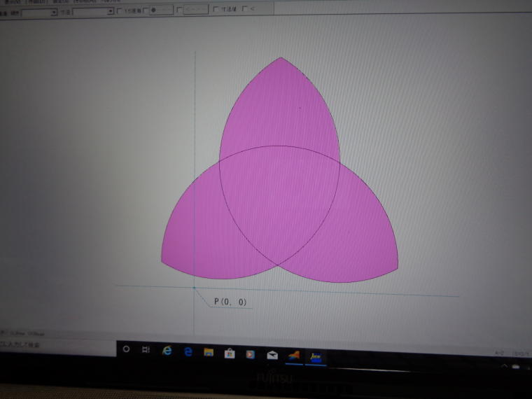Switch to the Jw_cad app taskbar icon
Image resolution: width=532 pixels, height=399 pixels.
315,356
